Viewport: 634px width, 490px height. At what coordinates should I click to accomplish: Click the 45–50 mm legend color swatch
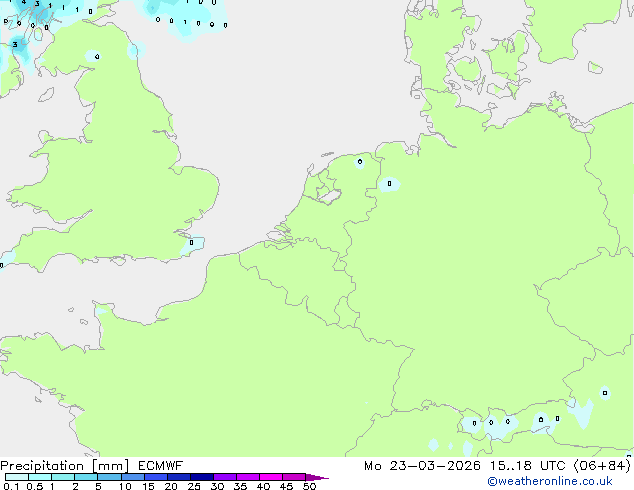pos(294,477)
